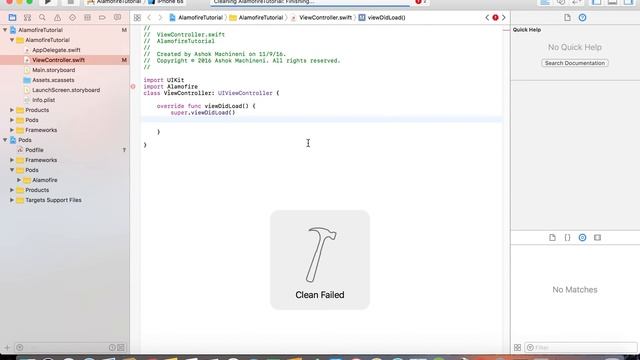Open the Code Snippet library
Screen dimensions: 640x360
click(567, 238)
